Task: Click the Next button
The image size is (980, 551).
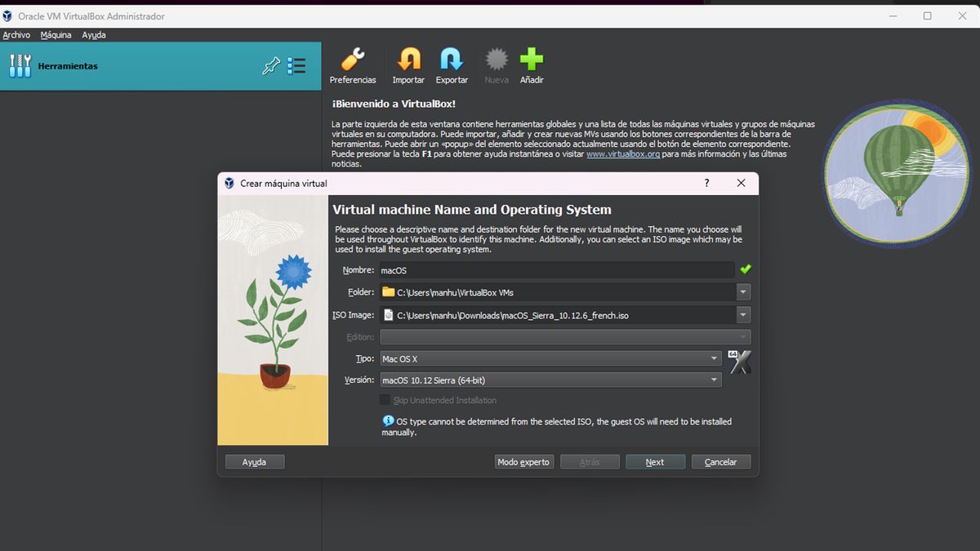Action: coord(655,461)
